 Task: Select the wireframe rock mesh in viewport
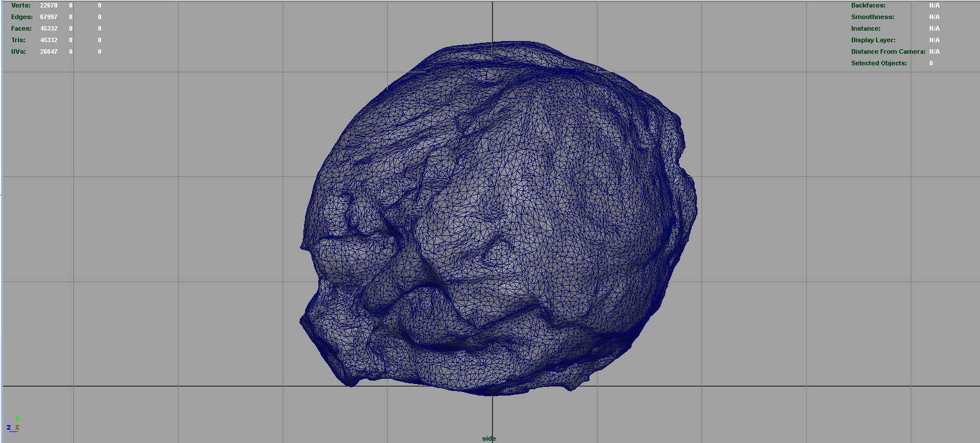point(499,218)
